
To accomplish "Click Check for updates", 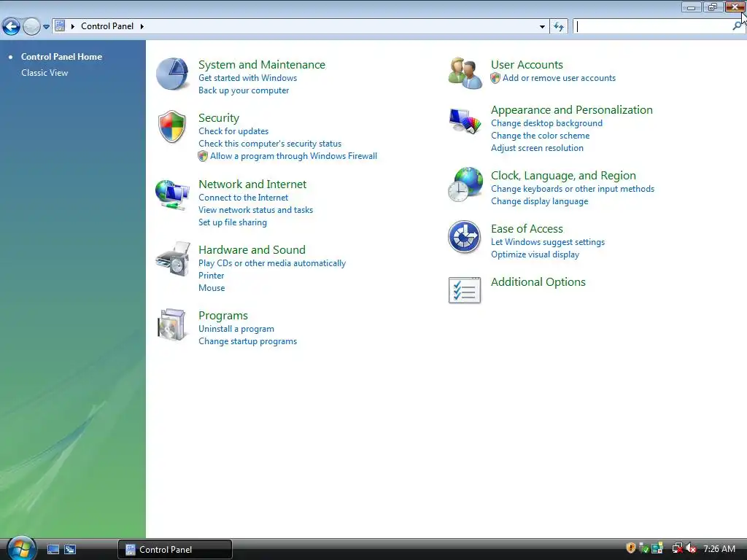I will coord(233,131).
